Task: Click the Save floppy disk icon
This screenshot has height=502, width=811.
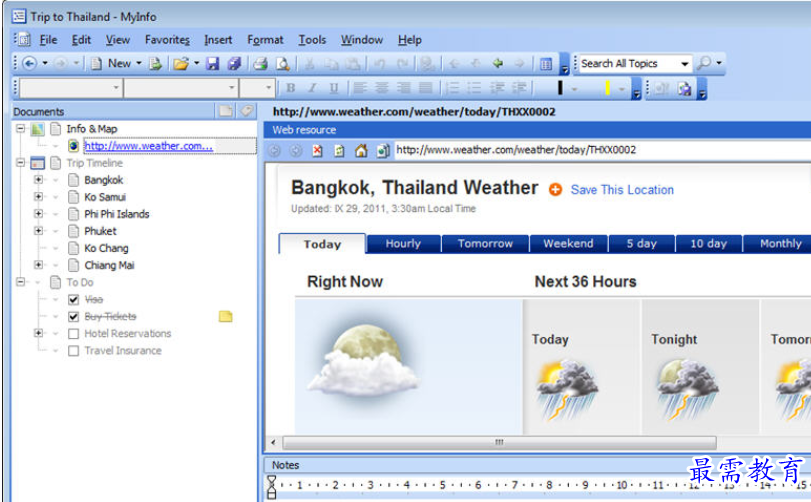Action: pos(213,64)
